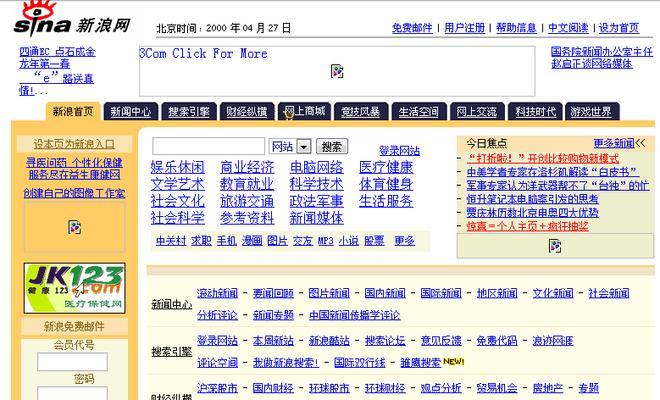Click the 新闻中心 section label link

(172, 304)
